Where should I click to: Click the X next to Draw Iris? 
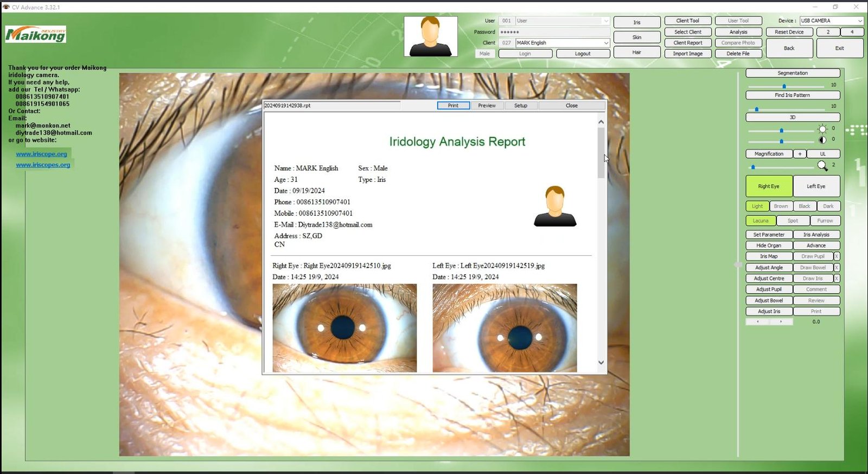837,278
